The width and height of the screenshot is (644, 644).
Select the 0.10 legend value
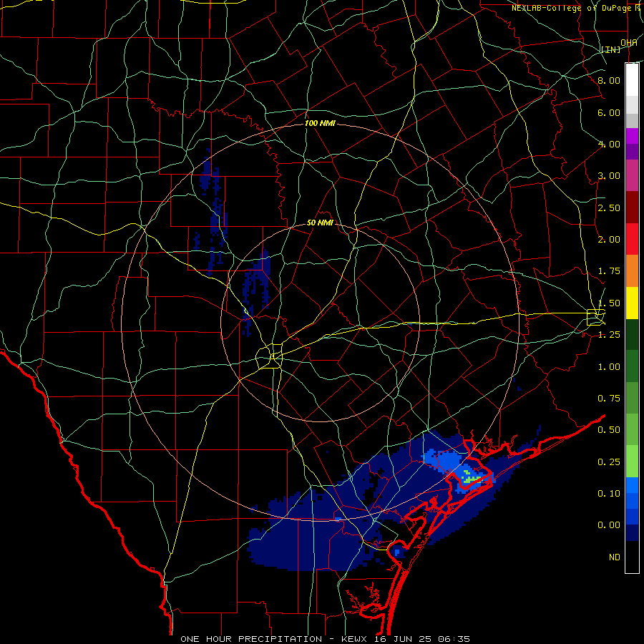click(x=609, y=494)
